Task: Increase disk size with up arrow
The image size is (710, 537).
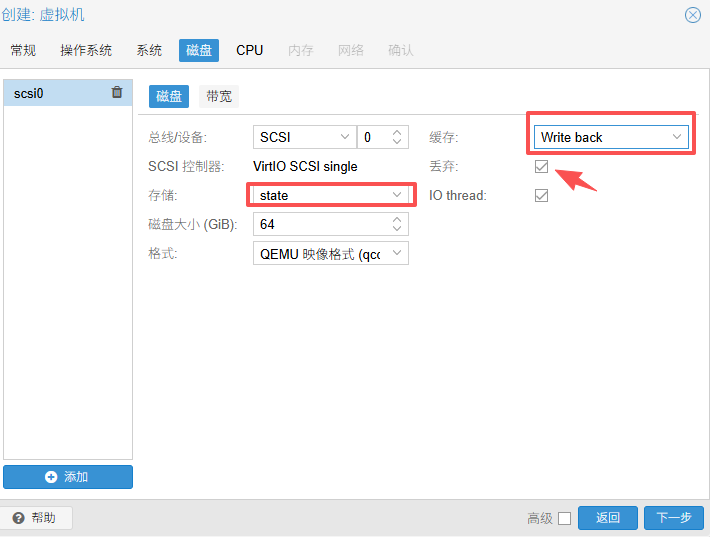Action: coord(397,219)
